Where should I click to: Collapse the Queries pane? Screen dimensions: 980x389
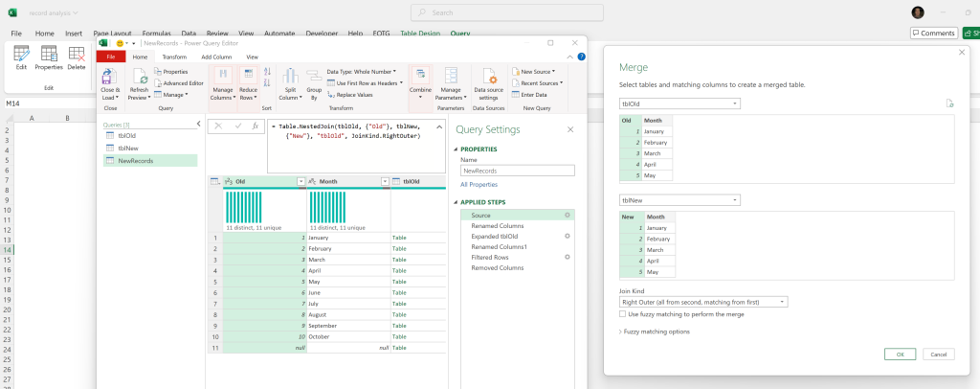[199, 124]
